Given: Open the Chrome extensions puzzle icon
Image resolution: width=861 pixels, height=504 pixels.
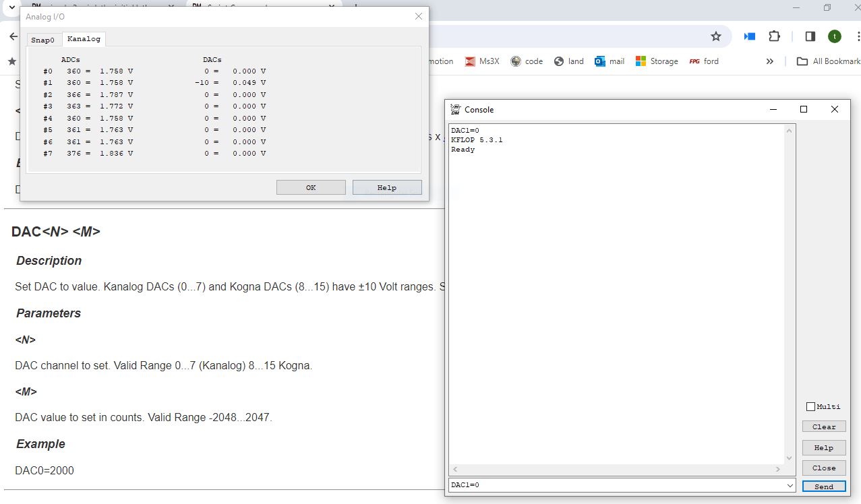Looking at the screenshot, I should [x=774, y=36].
